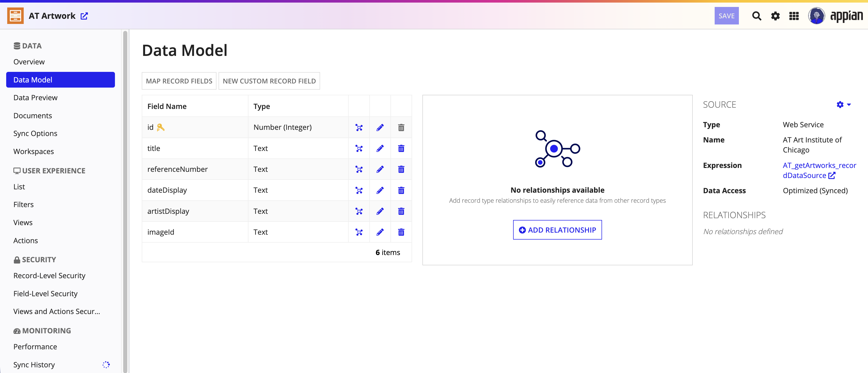Open the apps grid navigation icon

point(794,16)
